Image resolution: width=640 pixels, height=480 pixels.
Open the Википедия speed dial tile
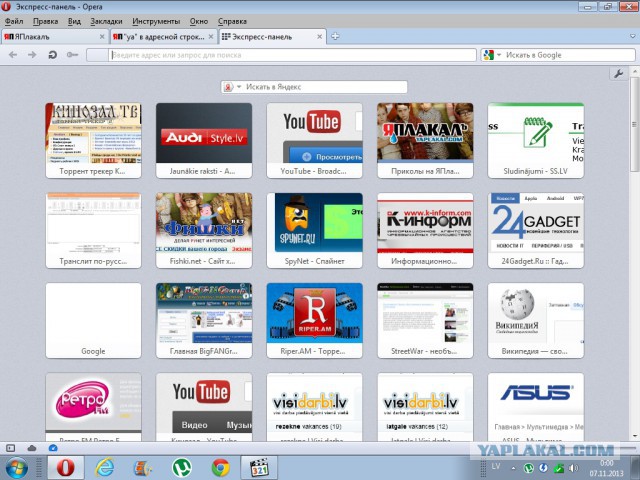536,320
